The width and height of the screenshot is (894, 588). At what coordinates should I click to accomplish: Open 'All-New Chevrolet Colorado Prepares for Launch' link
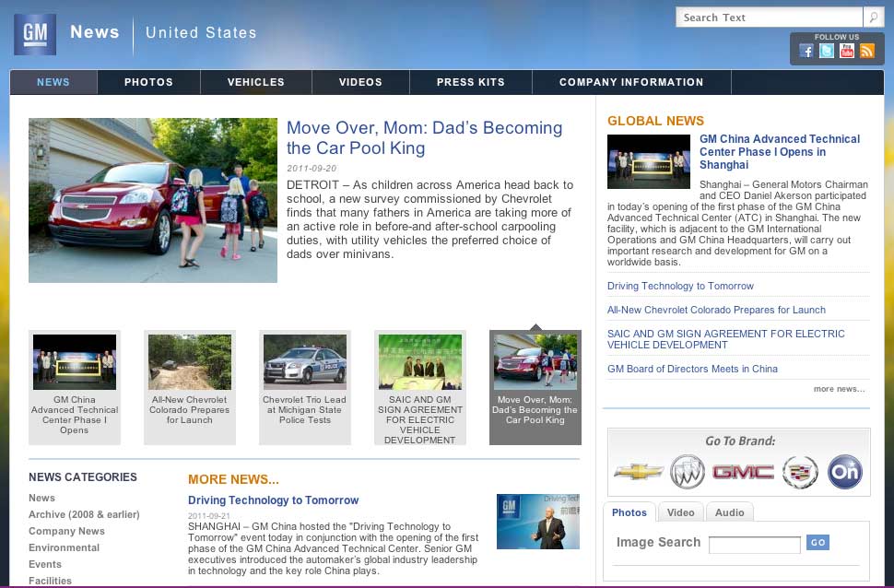click(x=716, y=311)
